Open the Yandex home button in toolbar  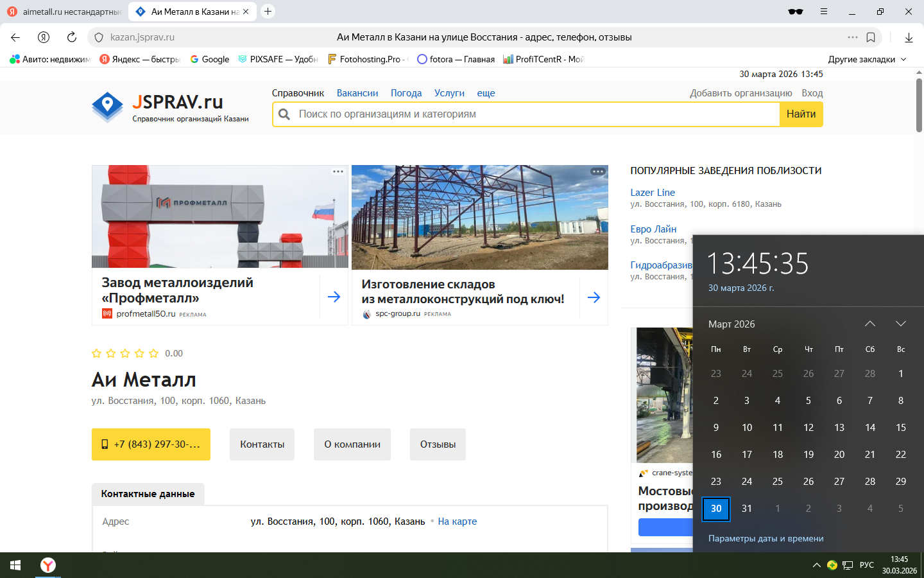[44, 37]
